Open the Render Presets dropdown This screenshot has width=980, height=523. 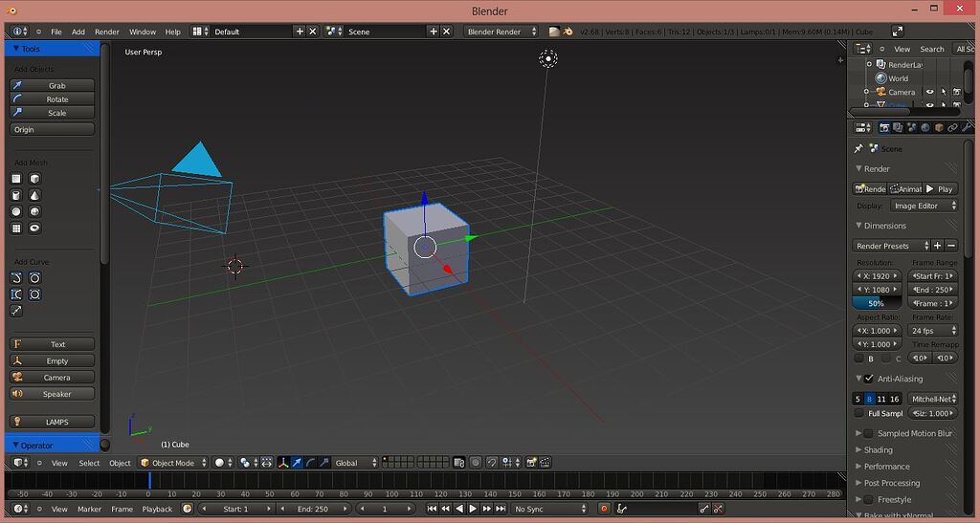(891, 246)
